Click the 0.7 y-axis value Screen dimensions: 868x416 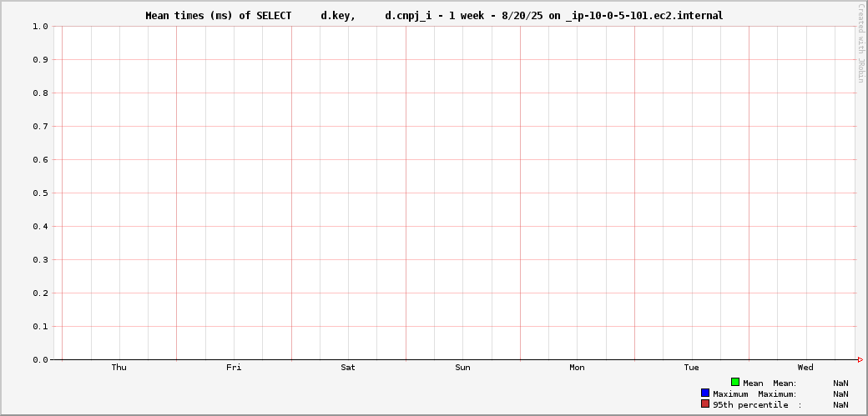(40, 127)
